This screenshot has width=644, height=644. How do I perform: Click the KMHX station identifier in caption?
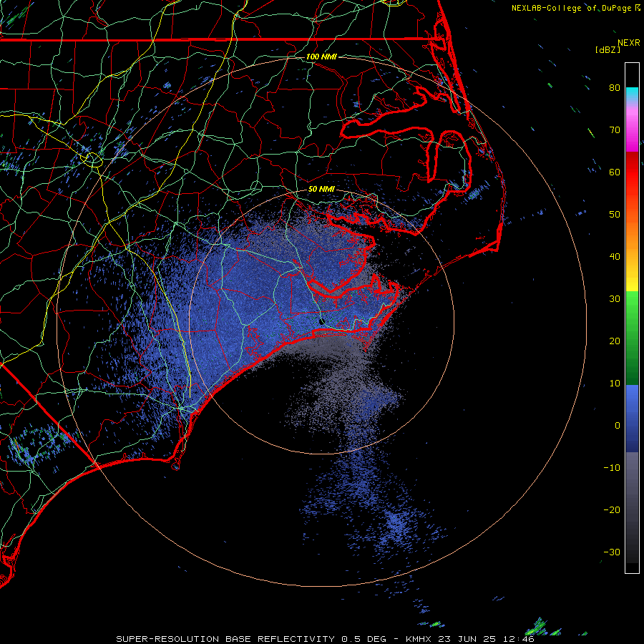click(x=420, y=639)
